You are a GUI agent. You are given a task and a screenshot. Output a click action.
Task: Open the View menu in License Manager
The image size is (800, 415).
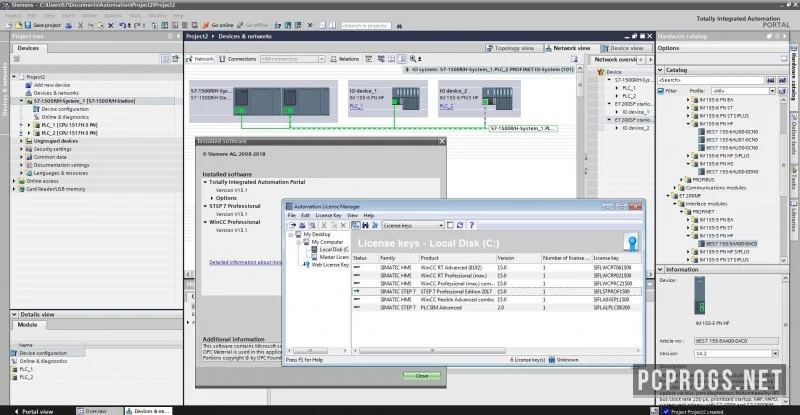[353, 215]
